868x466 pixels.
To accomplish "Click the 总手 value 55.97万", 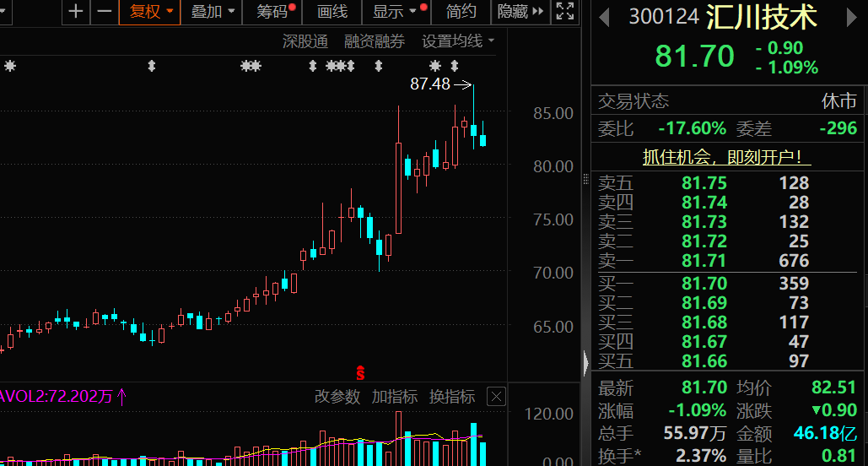I will click(x=695, y=433).
